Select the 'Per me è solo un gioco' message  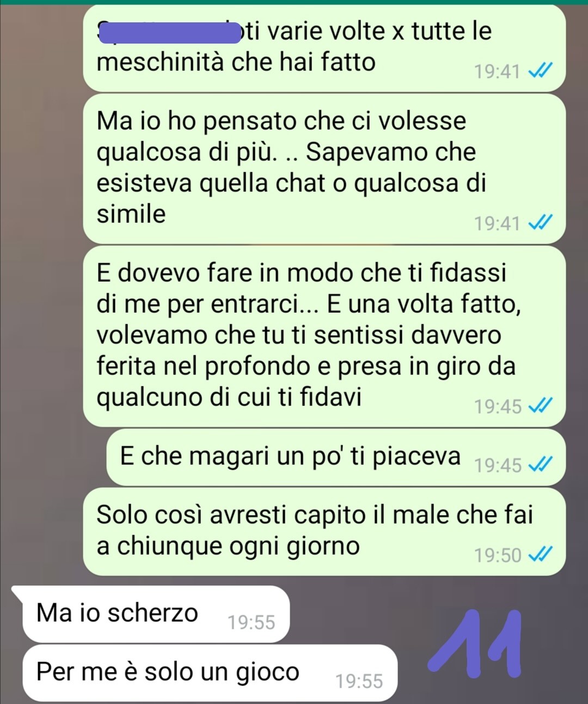tap(210, 673)
